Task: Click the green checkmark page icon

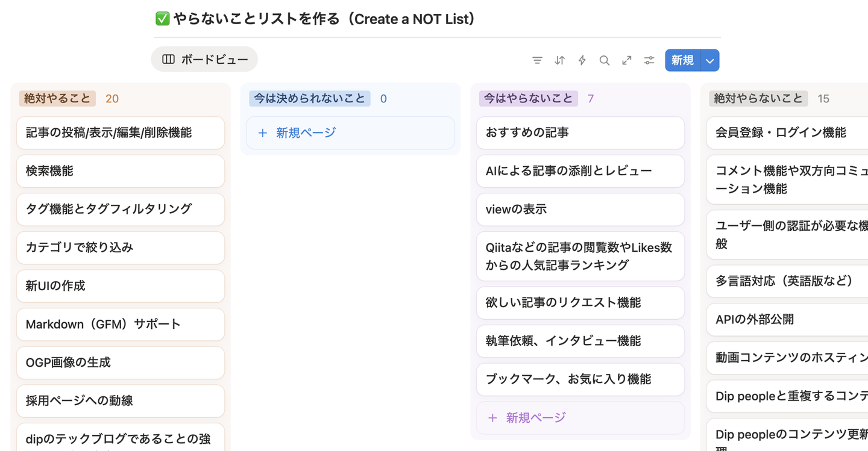Action: pyautogui.click(x=162, y=19)
